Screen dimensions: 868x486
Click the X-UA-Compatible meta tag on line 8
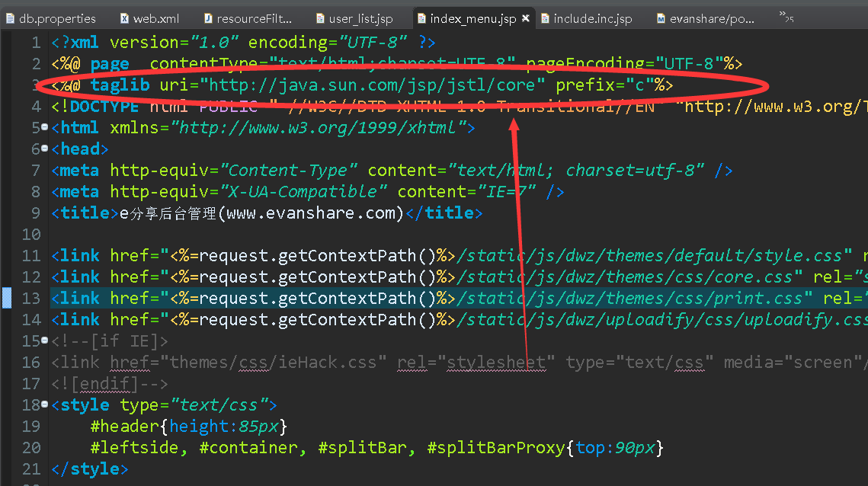[x=308, y=192]
